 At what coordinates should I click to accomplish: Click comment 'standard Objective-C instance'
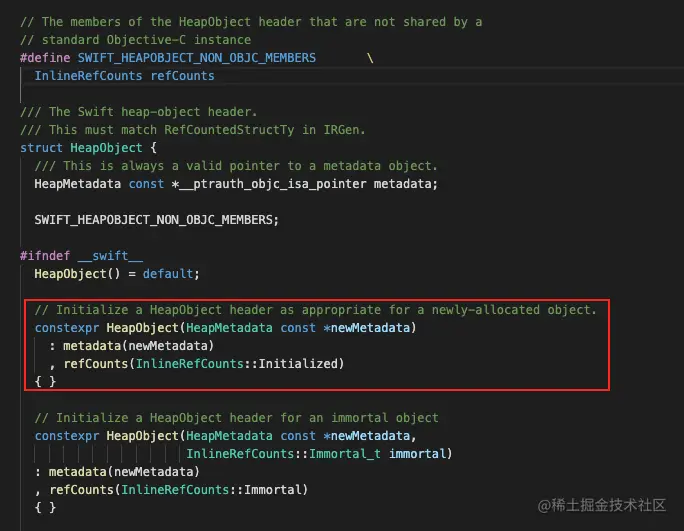click(x=136, y=40)
